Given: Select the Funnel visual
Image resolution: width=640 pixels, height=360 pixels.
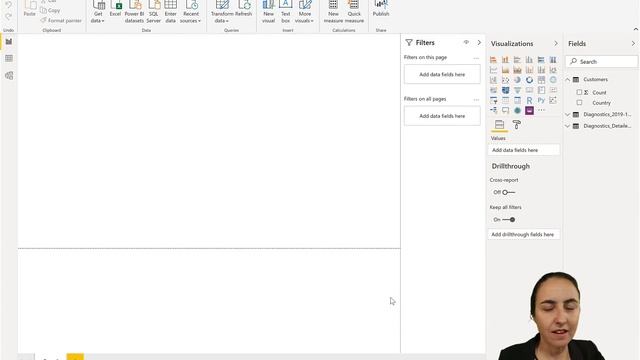Looking at the screenshot, I should [x=517, y=90].
